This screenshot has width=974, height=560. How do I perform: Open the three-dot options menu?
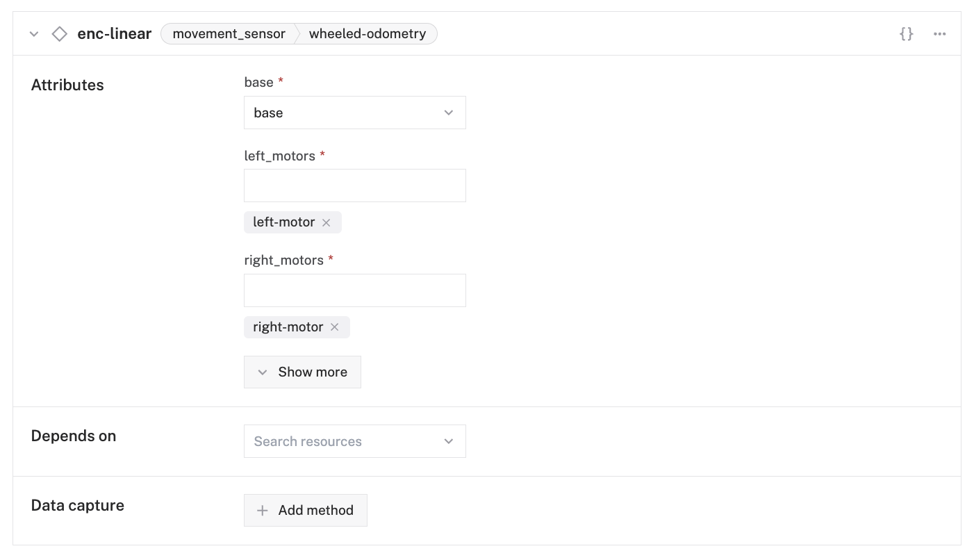(x=939, y=34)
